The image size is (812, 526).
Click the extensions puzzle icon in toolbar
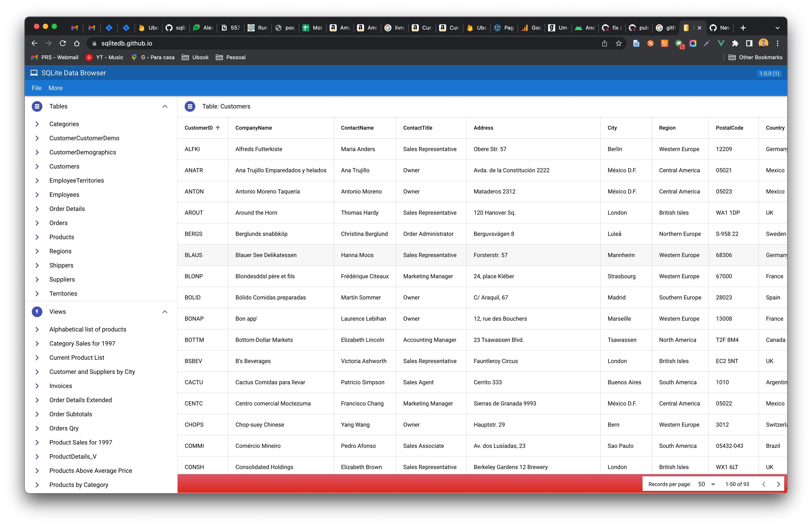click(x=735, y=43)
